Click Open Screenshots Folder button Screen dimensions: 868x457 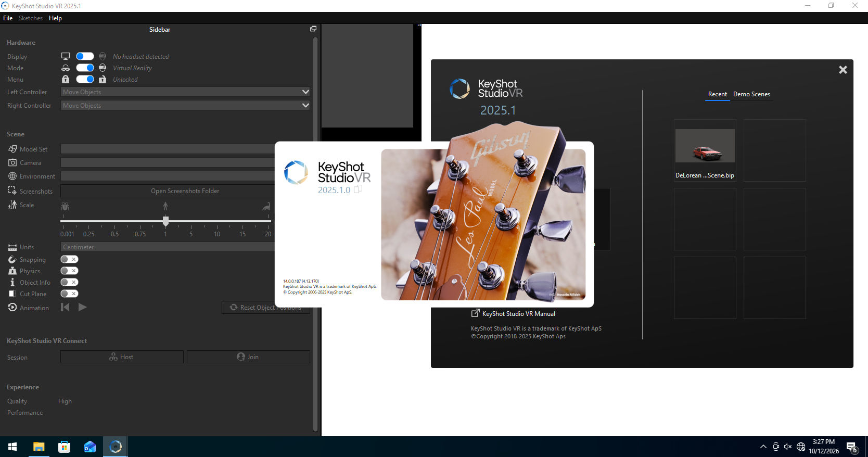(x=168, y=191)
